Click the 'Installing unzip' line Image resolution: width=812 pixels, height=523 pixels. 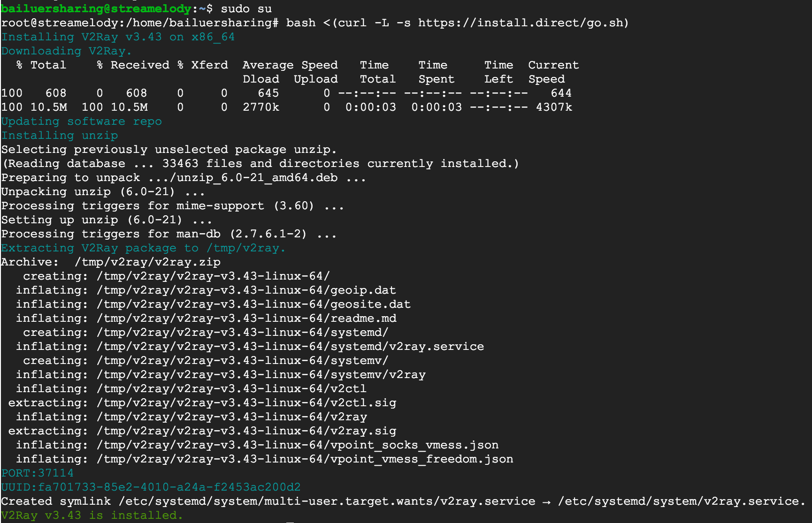[x=60, y=136]
